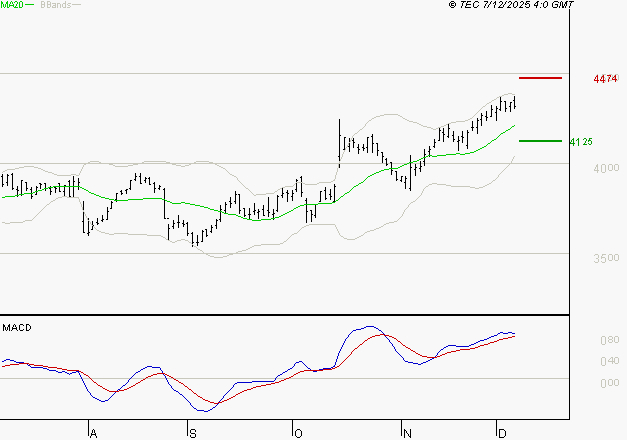Click the N month marker on the time axis
The width and height of the screenshot is (627, 440).
coord(407,433)
